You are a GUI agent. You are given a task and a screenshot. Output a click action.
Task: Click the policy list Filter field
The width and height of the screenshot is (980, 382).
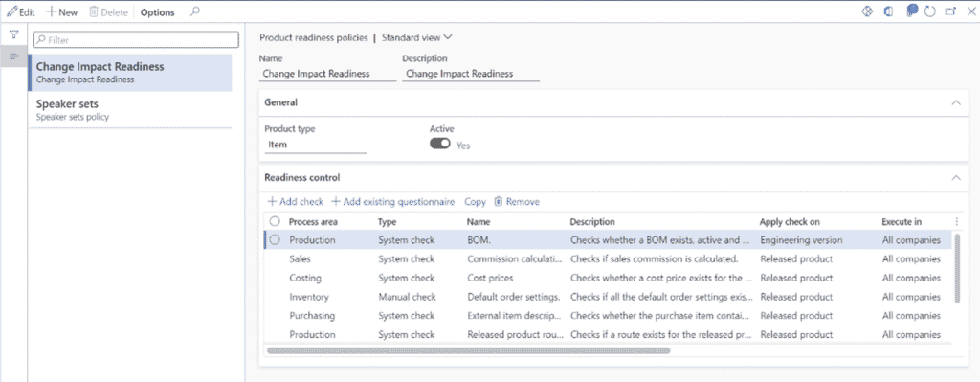136,39
